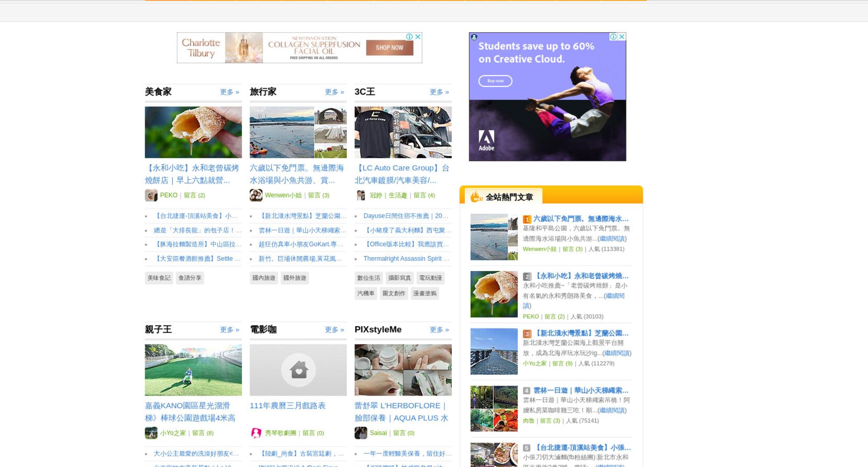Viewport: 868px width, 467px height.
Task: Open 【台北捷運-頂溪站美食】 list item in 美食家
Action: pos(196,216)
